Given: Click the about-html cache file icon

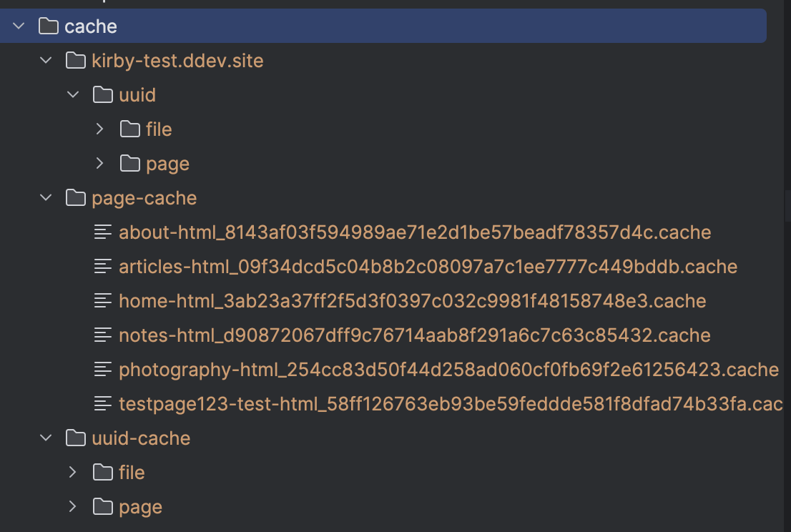Looking at the screenshot, I should [104, 232].
